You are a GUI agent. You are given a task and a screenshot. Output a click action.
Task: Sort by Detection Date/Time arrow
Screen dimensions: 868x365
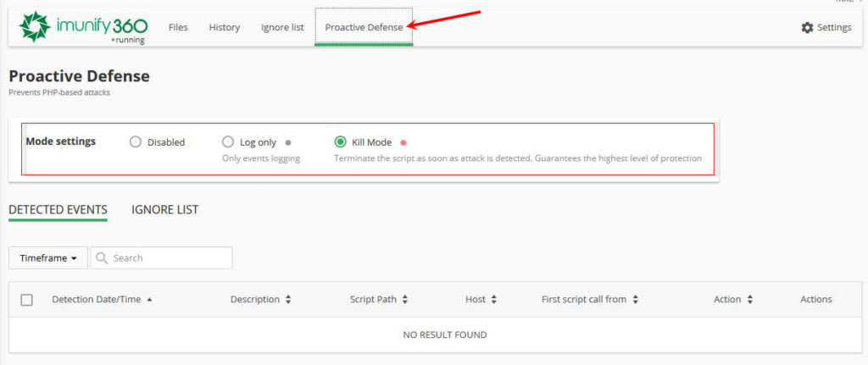coord(149,299)
